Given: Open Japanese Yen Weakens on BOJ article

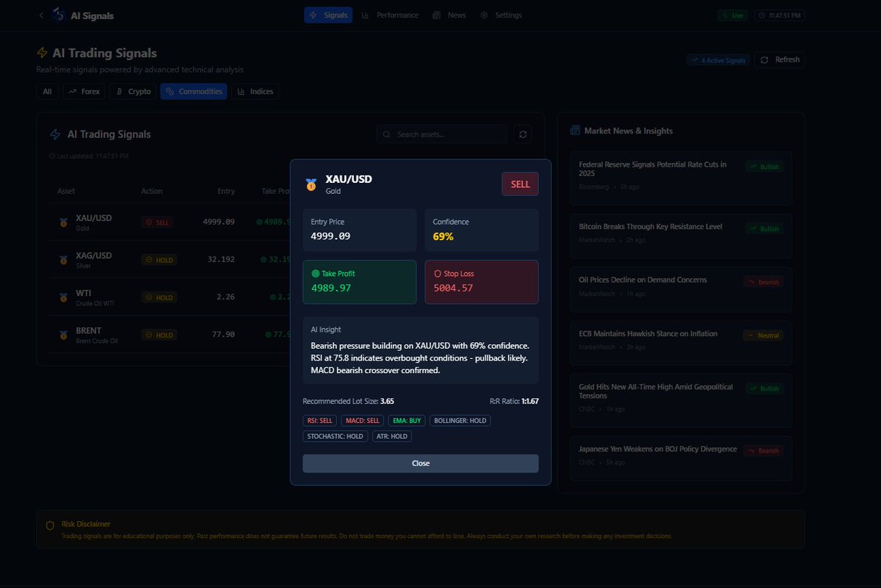Looking at the screenshot, I should click(x=681, y=458).
